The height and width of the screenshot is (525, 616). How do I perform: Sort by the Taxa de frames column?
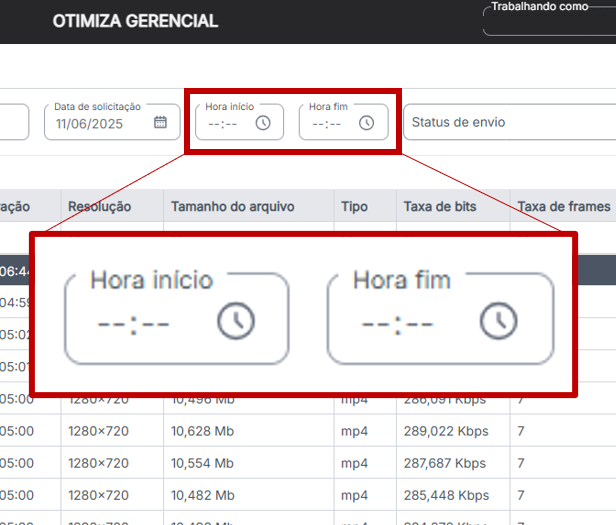pos(564,206)
